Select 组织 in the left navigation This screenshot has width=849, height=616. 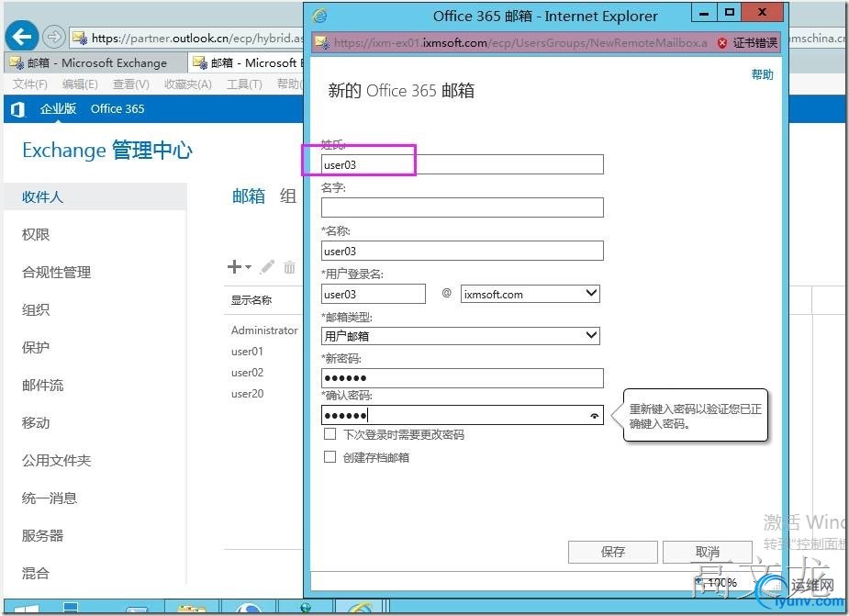(x=36, y=310)
